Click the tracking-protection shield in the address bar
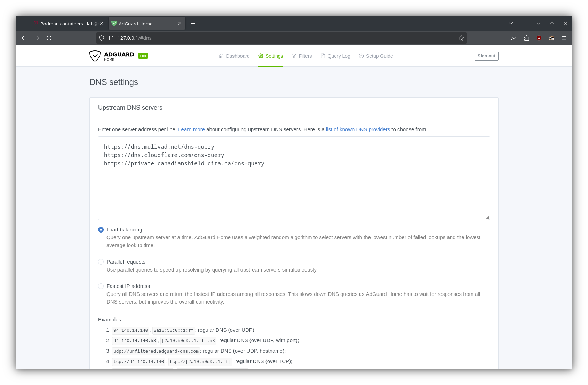This screenshot has width=588, height=385. 102,38
